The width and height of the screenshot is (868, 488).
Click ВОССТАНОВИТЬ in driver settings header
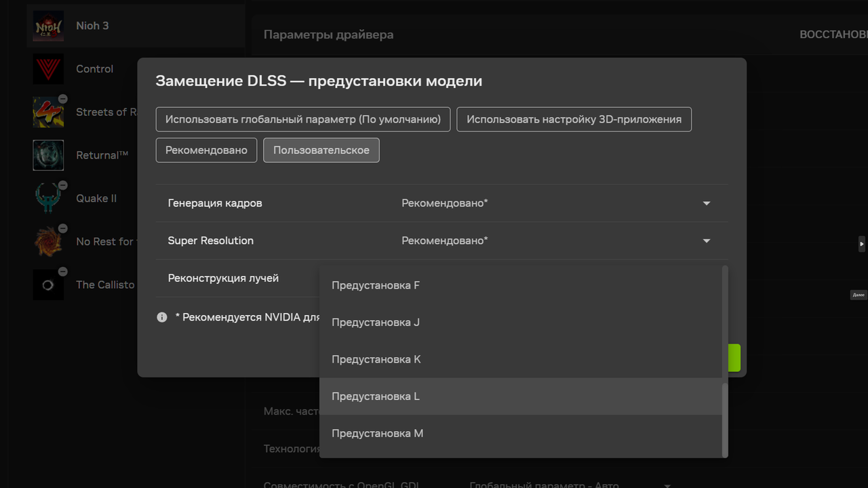click(833, 35)
